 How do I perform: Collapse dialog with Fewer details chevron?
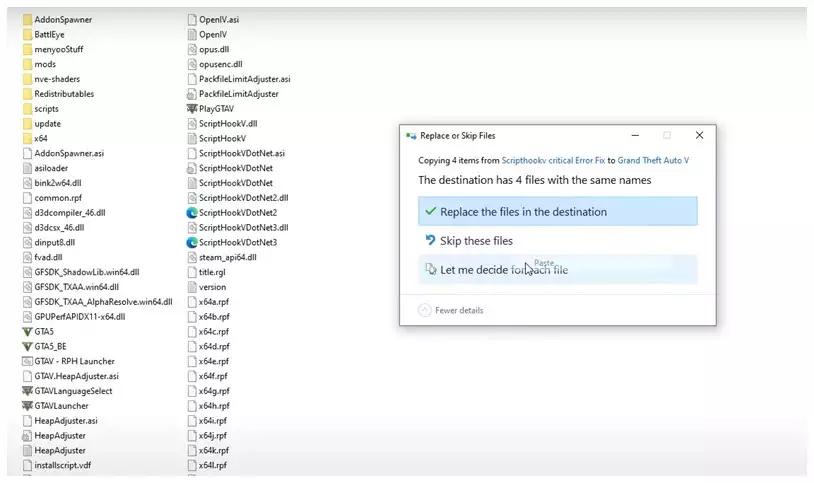pos(425,310)
